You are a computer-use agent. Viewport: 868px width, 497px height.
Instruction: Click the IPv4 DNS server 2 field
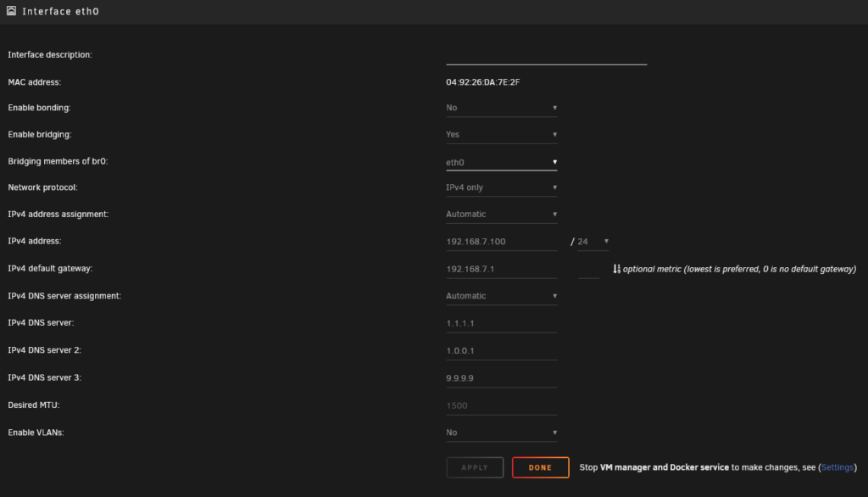pyautogui.click(x=502, y=351)
